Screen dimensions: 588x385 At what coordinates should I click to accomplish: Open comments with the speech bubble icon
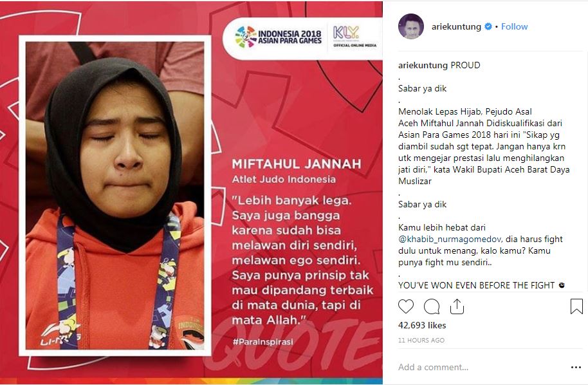[432, 306]
